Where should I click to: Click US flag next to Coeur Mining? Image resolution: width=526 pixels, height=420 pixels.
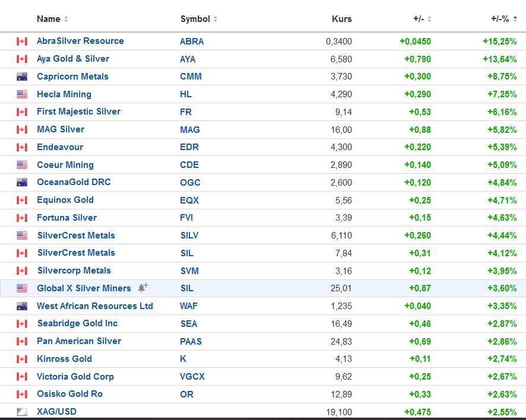click(22, 165)
